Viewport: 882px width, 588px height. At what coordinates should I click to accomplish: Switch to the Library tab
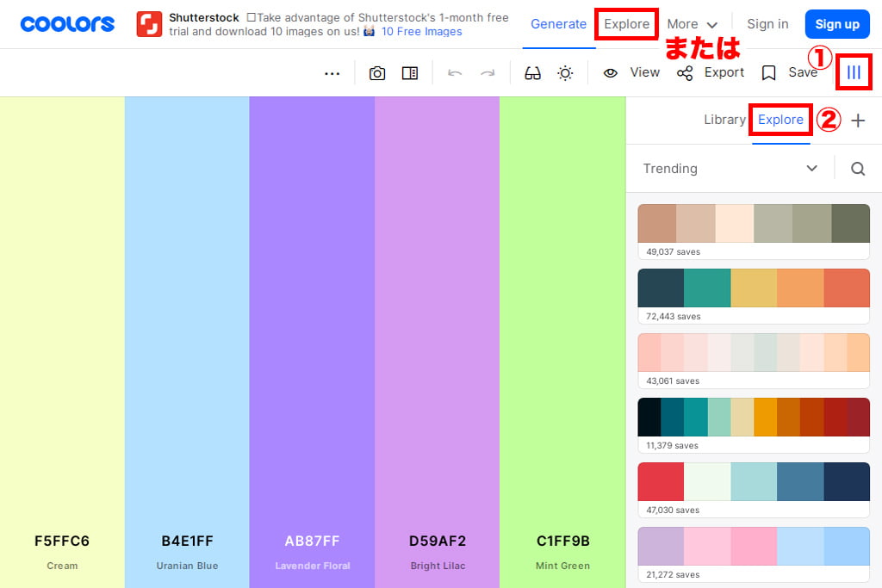coord(724,120)
